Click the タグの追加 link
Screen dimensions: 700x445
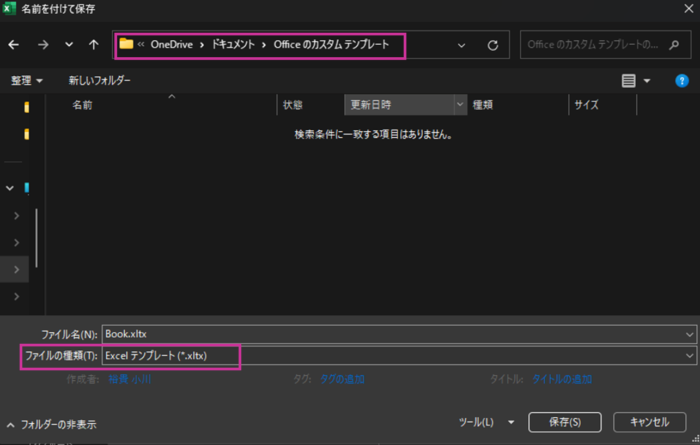tap(342, 379)
